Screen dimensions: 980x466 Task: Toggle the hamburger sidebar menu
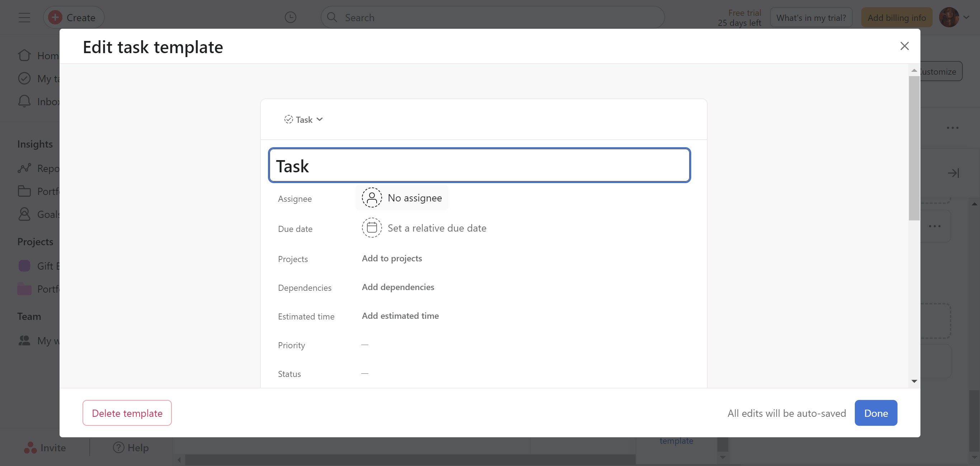tap(24, 18)
